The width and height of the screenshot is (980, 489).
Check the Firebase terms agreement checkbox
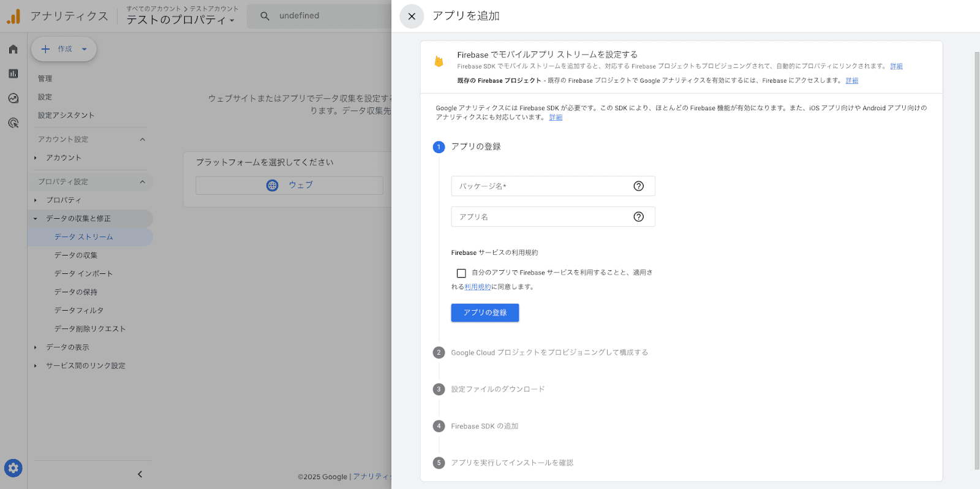(x=461, y=273)
